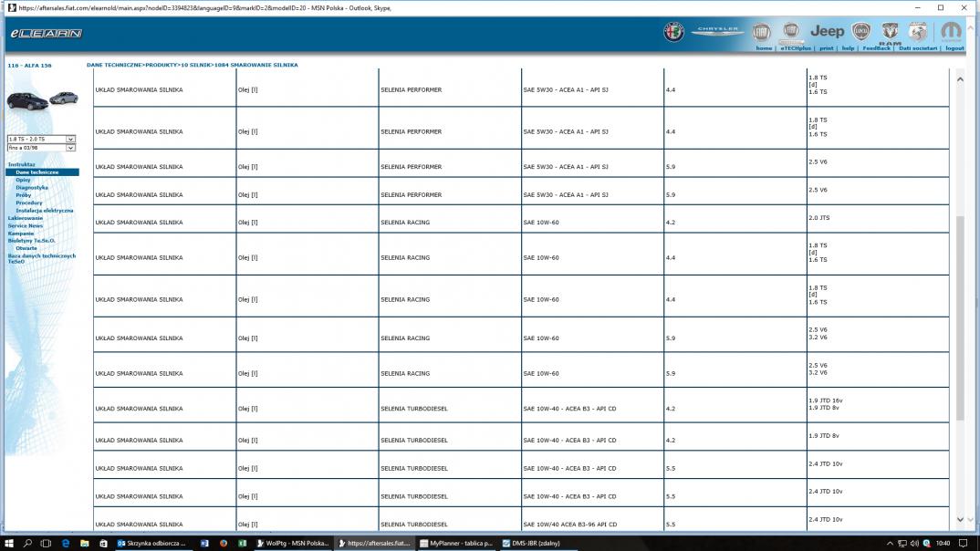
Task: Open Instalacja elektryczna in sidebar
Action: (45, 211)
